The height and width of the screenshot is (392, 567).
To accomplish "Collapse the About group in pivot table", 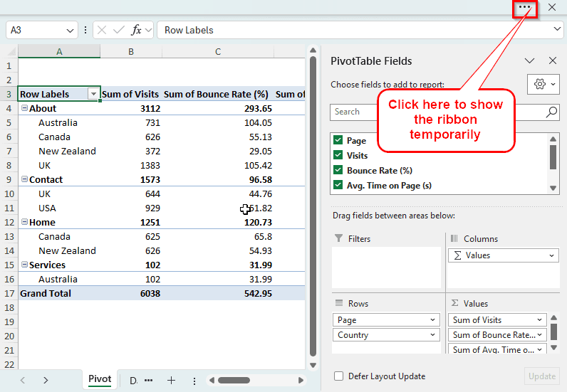I will tap(25, 109).
